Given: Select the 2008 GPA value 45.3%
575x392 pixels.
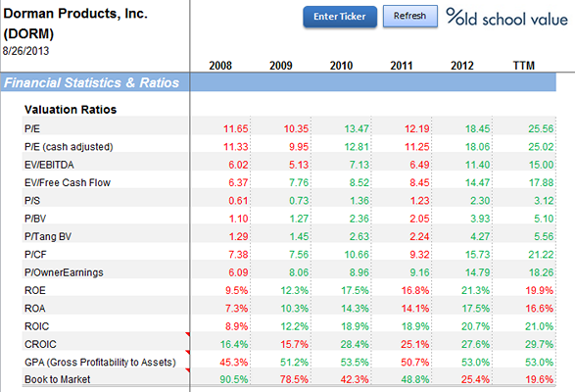Looking at the screenshot, I should click(x=234, y=363).
